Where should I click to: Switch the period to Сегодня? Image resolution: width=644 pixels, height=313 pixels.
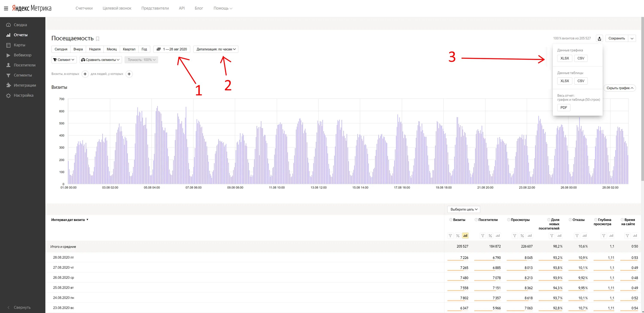pyautogui.click(x=61, y=49)
